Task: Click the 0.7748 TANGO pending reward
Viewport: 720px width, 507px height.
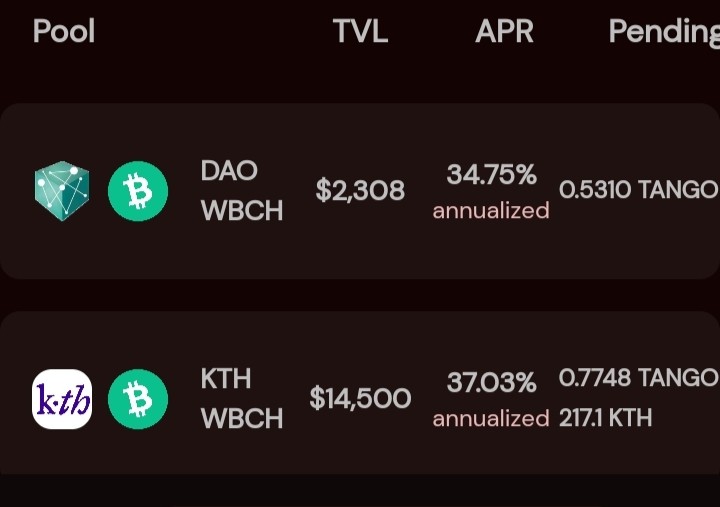Action: point(638,377)
